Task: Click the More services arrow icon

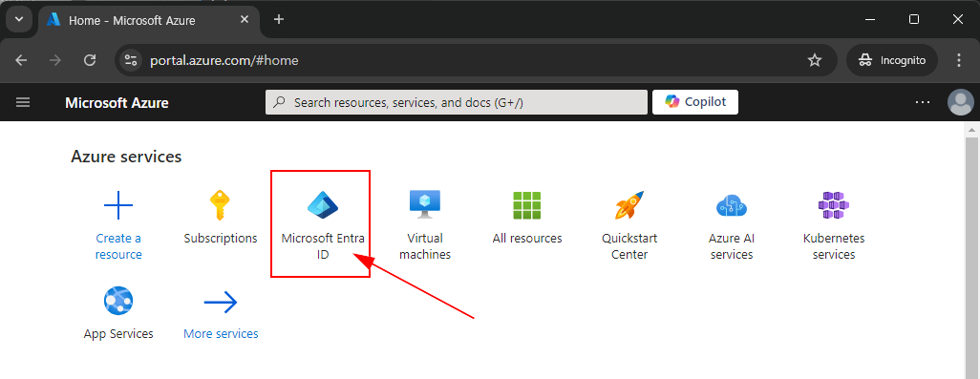Action: (x=221, y=303)
